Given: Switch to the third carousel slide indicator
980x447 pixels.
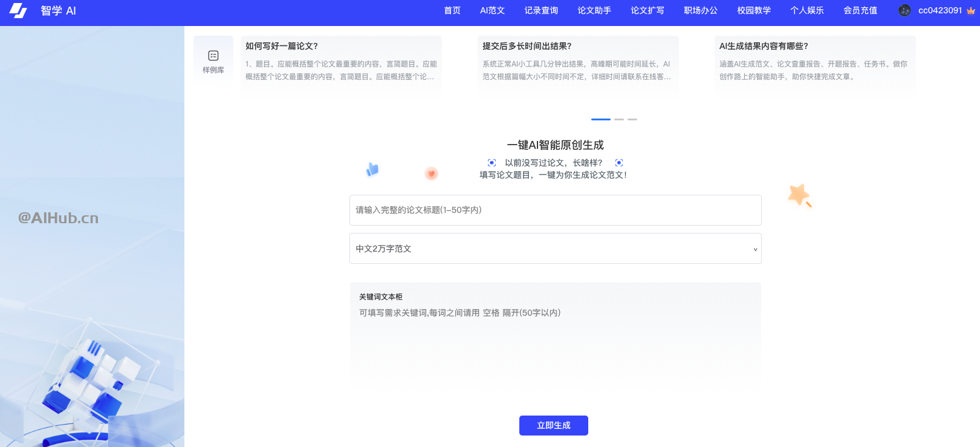Looking at the screenshot, I should point(632,119).
